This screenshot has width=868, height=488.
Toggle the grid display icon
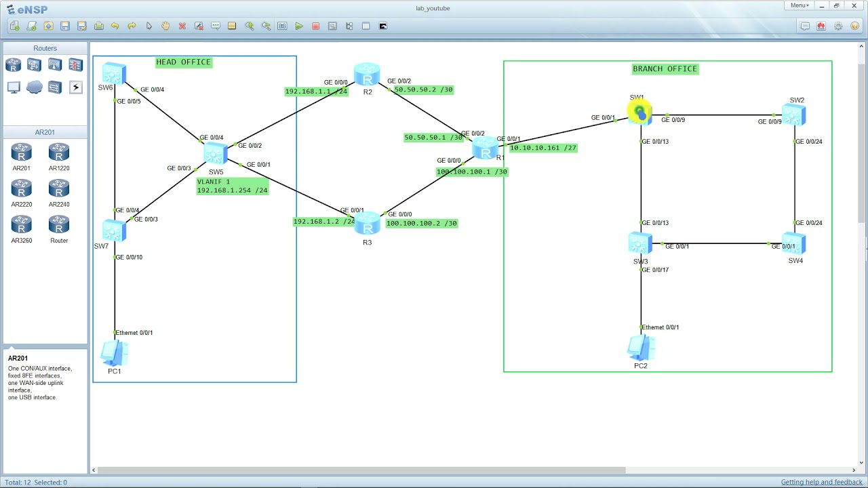click(366, 26)
